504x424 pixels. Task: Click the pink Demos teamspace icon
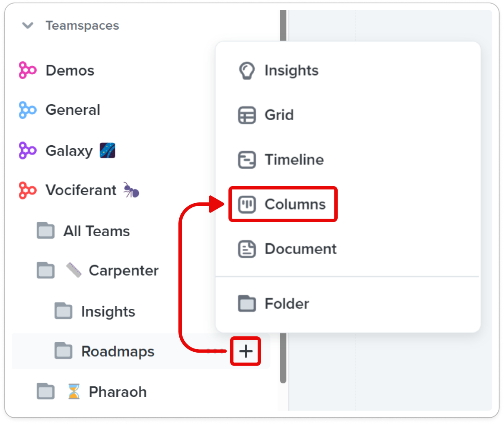pos(28,70)
